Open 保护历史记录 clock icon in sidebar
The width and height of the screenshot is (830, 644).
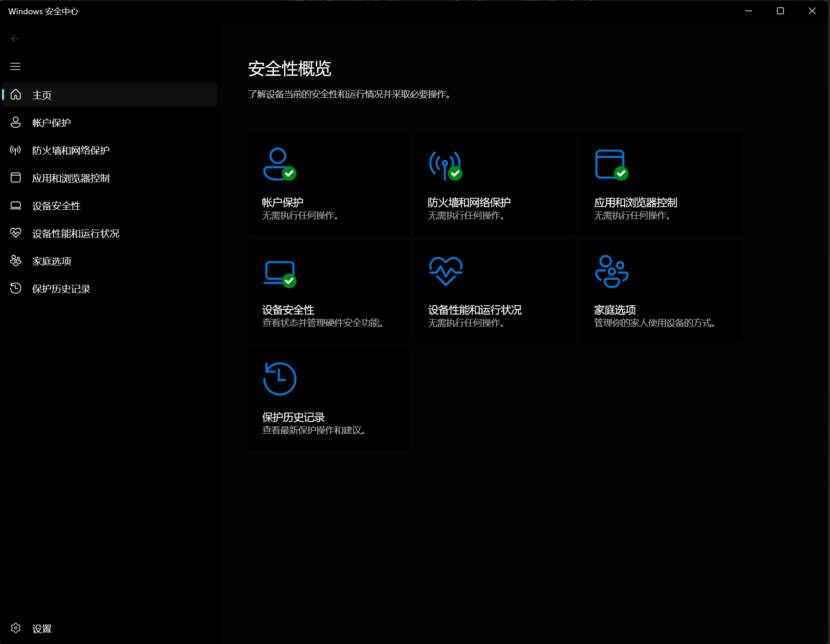point(16,288)
